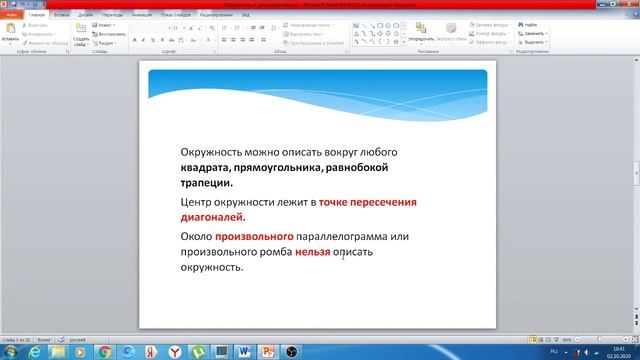This screenshot has height=360, width=640.
Task: Open bulleted list options
Action: tap(225, 28)
